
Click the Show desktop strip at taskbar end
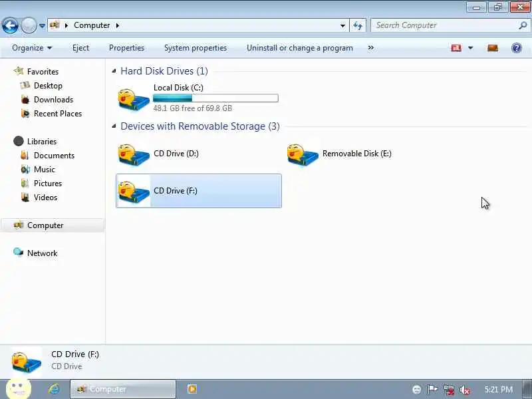pyautogui.click(x=527, y=389)
